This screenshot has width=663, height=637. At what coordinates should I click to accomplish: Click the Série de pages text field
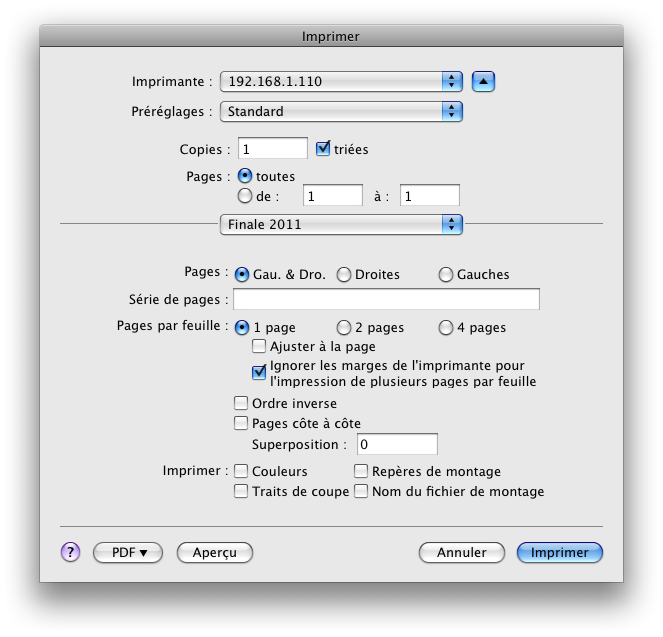click(386, 299)
